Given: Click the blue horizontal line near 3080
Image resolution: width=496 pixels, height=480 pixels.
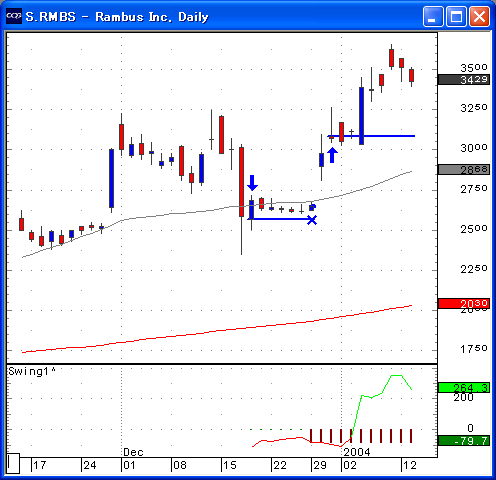Looking at the screenshot, I should coord(371,136).
